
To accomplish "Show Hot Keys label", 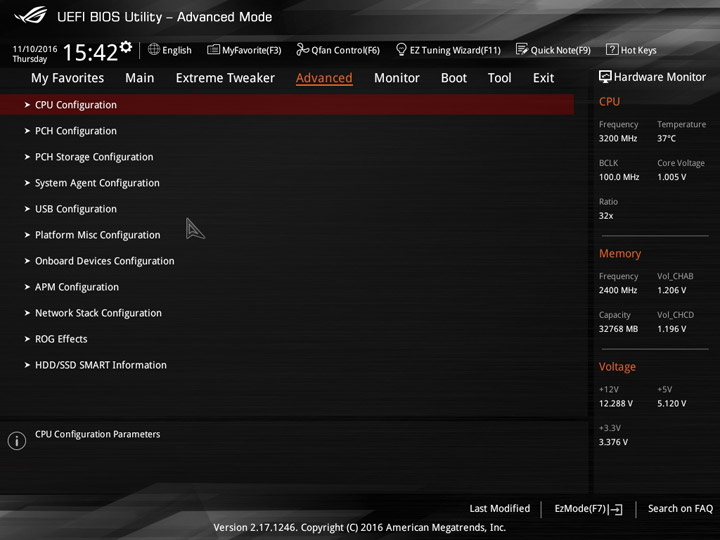I will [639, 50].
